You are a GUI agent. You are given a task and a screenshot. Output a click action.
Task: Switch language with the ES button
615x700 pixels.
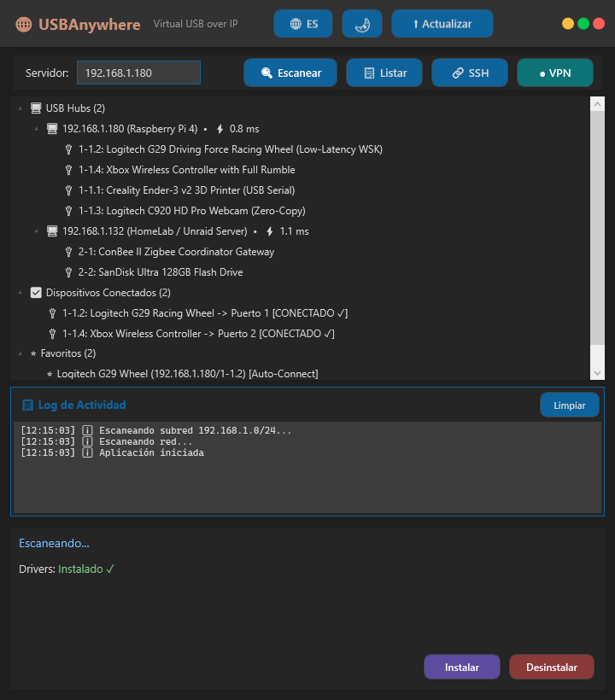click(x=303, y=24)
